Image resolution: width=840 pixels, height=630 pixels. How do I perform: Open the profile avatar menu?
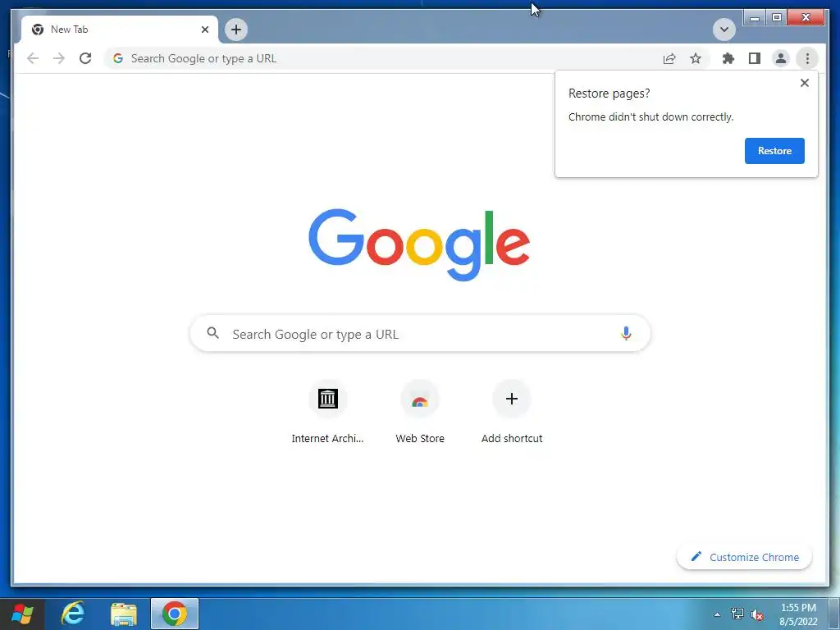point(781,58)
